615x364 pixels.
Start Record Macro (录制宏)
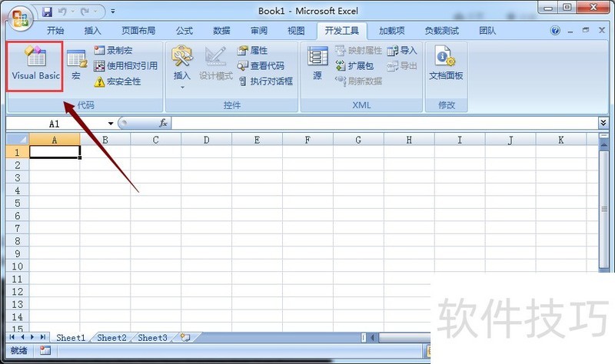pos(113,50)
